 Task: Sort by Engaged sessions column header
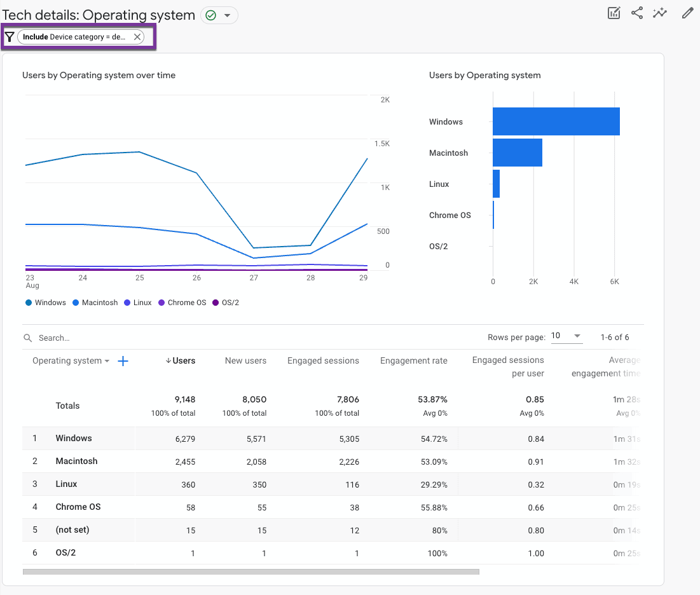[x=323, y=360]
